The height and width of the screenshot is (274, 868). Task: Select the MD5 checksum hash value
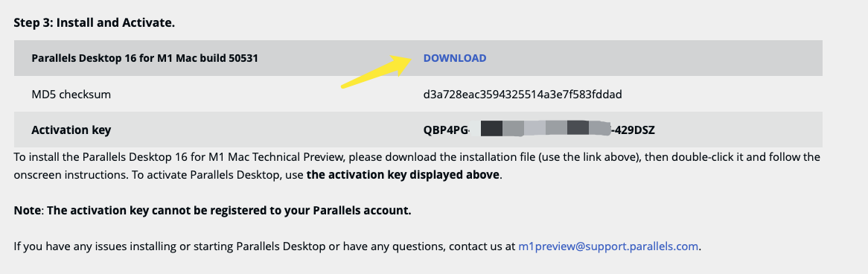pyautogui.click(x=523, y=94)
